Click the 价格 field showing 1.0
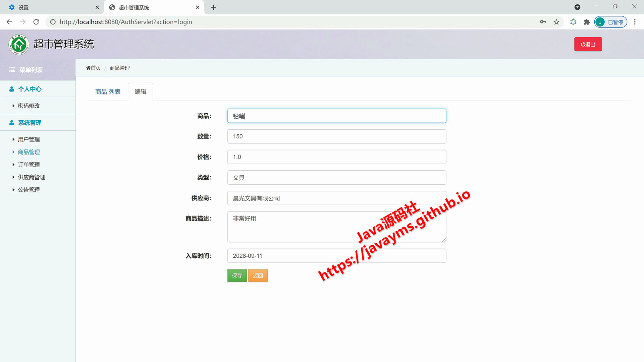The height and width of the screenshot is (362, 644). pos(337,157)
